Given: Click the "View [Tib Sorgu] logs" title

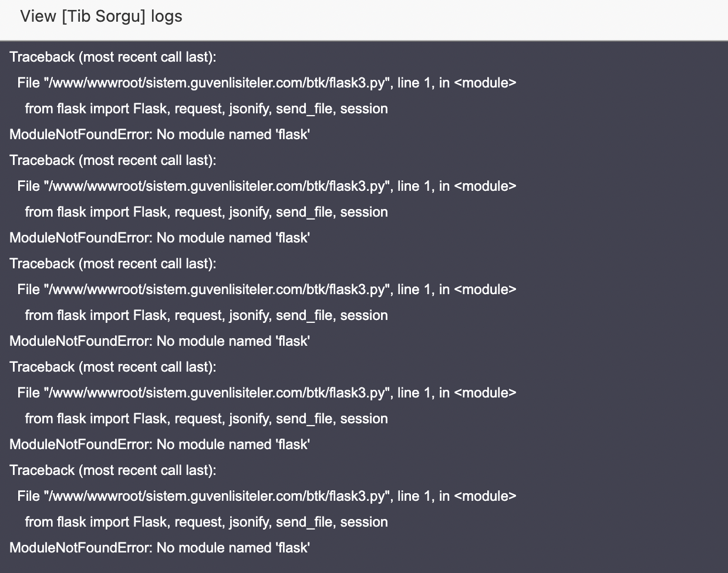Looking at the screenshot, I should pos(101,16).
